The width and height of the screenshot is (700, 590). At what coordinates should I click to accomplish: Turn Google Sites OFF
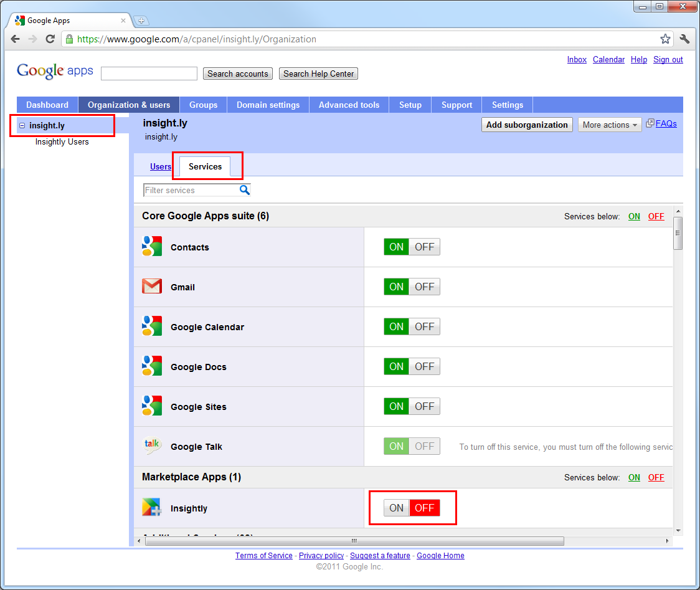[x=425, y=406]
